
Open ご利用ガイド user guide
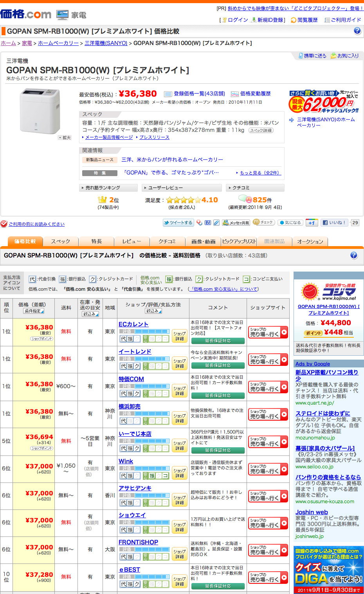[346, 20]
